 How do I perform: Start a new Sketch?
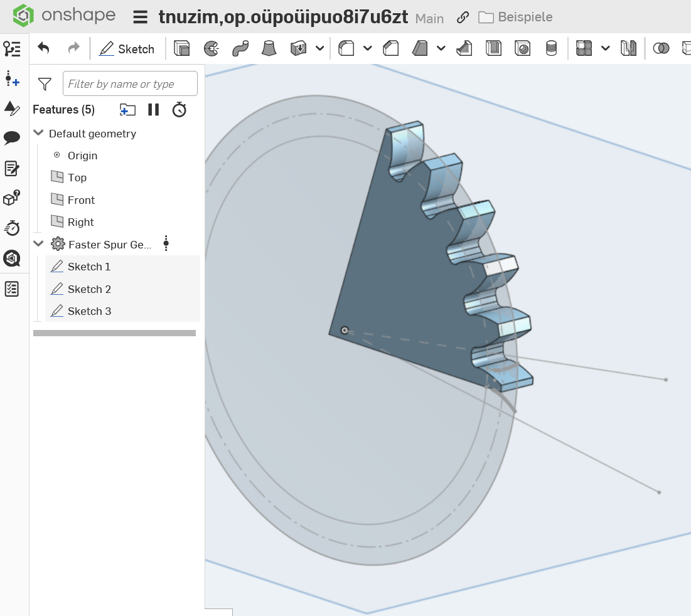coord(127,48)
